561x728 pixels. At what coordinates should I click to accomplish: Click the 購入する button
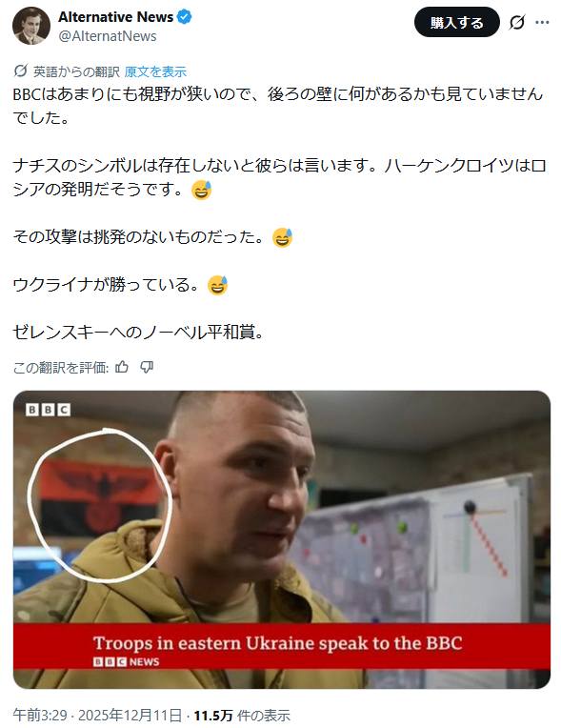456,22
